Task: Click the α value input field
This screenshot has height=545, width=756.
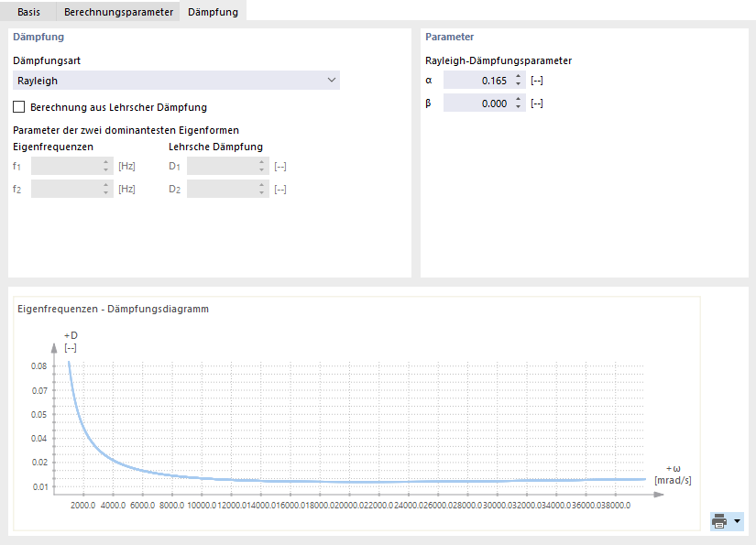Action: 477,81
